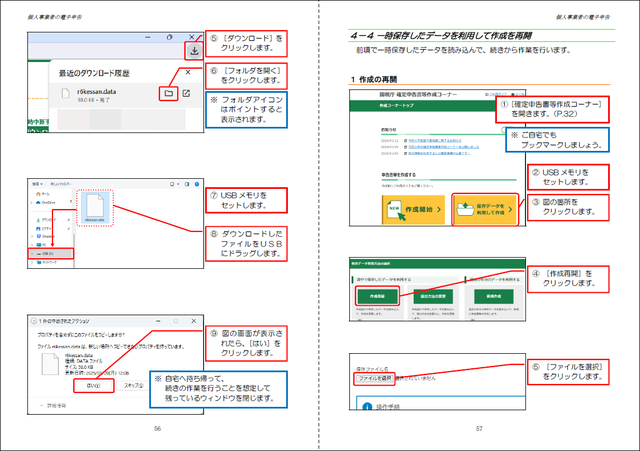
Task: Click the create from saved data button
Action: pyautogui.click(x=485, y=209)
